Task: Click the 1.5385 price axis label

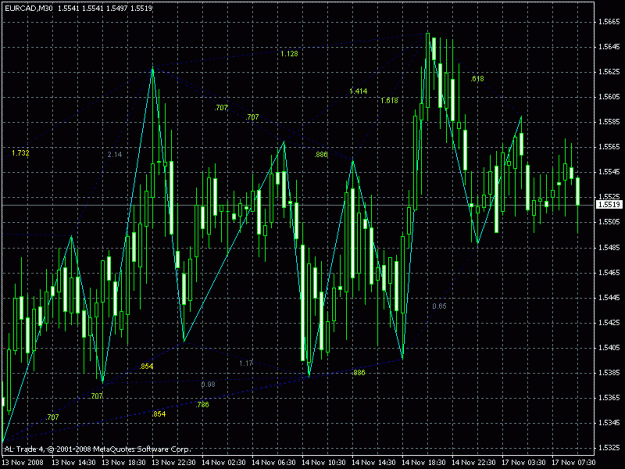Action: (609, 373)
